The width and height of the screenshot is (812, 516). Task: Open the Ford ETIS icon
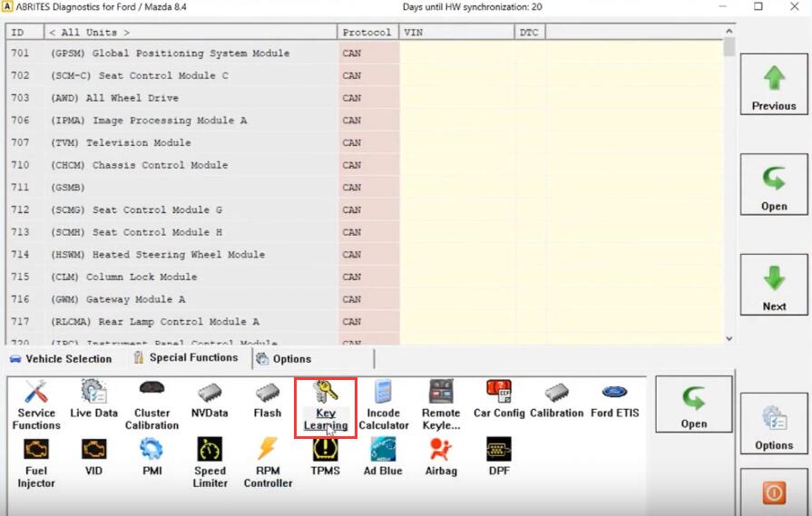(615, 399)
